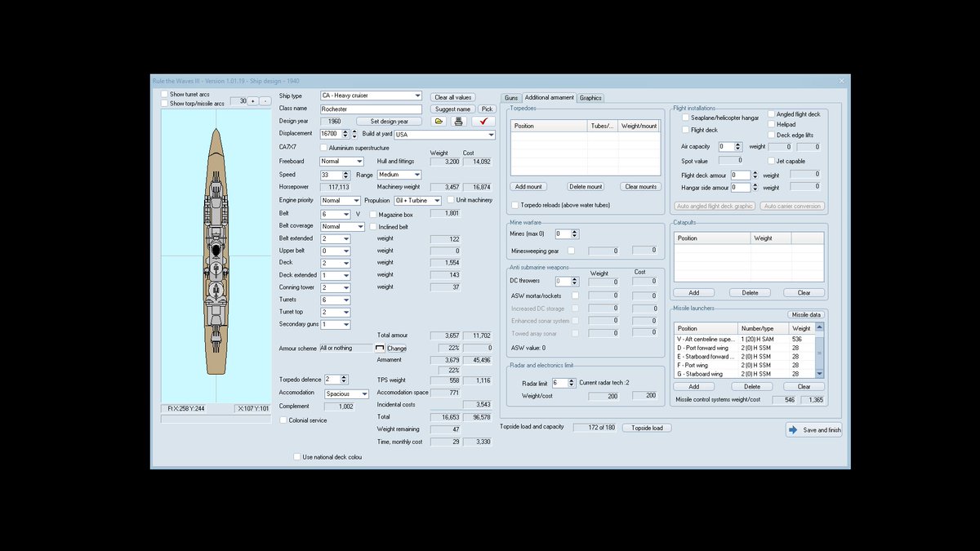
Task: Toggle Torpedo reloads checkbox
Action: click(514, 205)
